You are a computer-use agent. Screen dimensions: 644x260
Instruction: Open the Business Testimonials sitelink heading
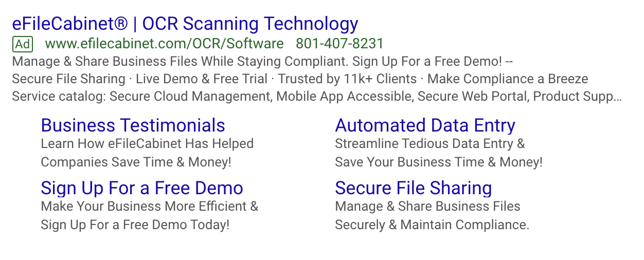[133, 125]
